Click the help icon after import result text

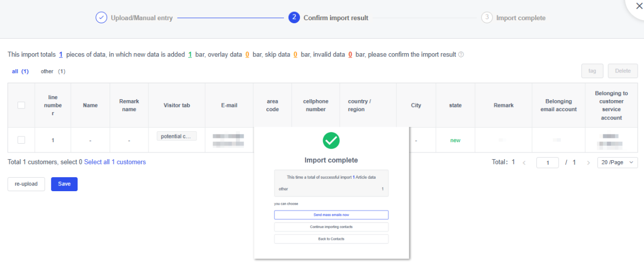(x=461, y=55)
